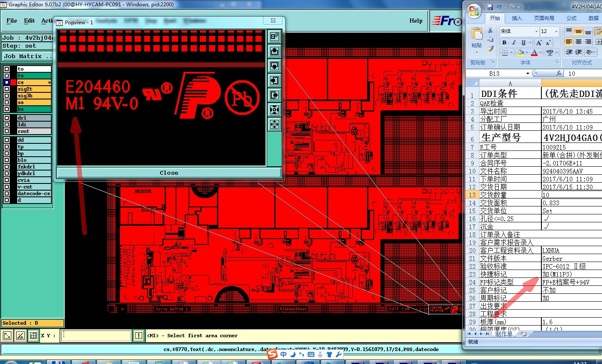Image resolution: width=602 pixels, height=364 pixels.
Task: Click the Decrease Font Size icon in Excel
Action: click(548, 43)
